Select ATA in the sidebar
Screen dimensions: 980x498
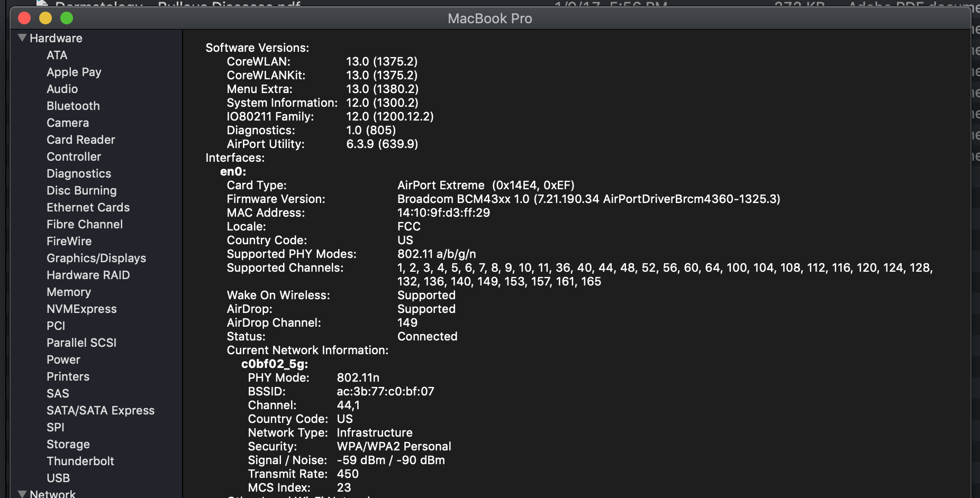tap(57, 55)
